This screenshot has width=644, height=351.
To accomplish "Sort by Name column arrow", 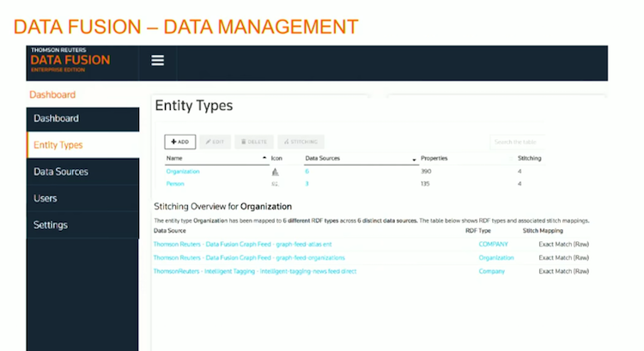I will point(264,158).
